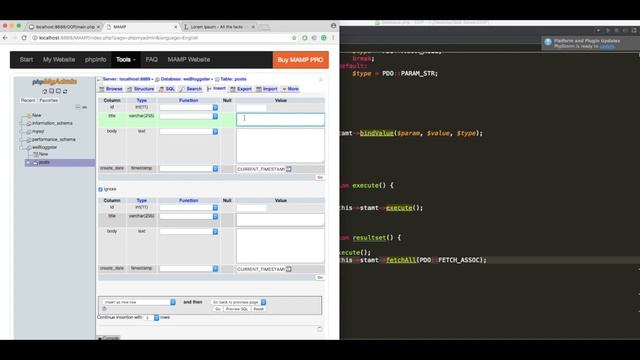Open the Import tab
The width and height of the screenshot is (640, 360).
click(267, 89)
